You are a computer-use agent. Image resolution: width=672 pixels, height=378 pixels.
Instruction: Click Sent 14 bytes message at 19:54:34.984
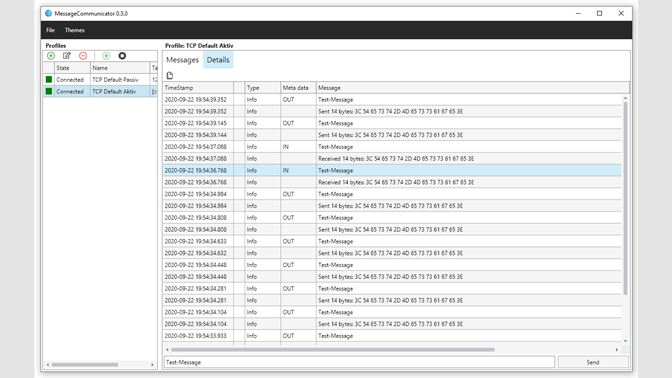390,206
